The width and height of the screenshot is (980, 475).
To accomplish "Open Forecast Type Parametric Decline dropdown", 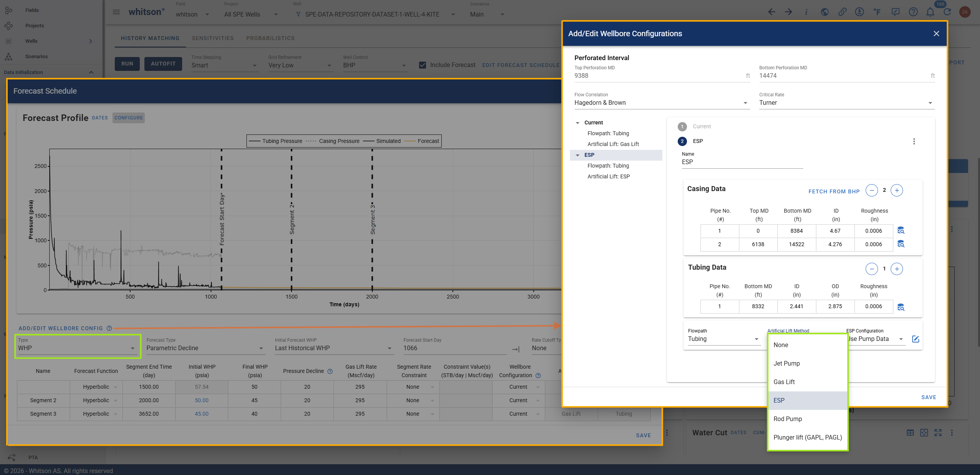I will (205, 348).
